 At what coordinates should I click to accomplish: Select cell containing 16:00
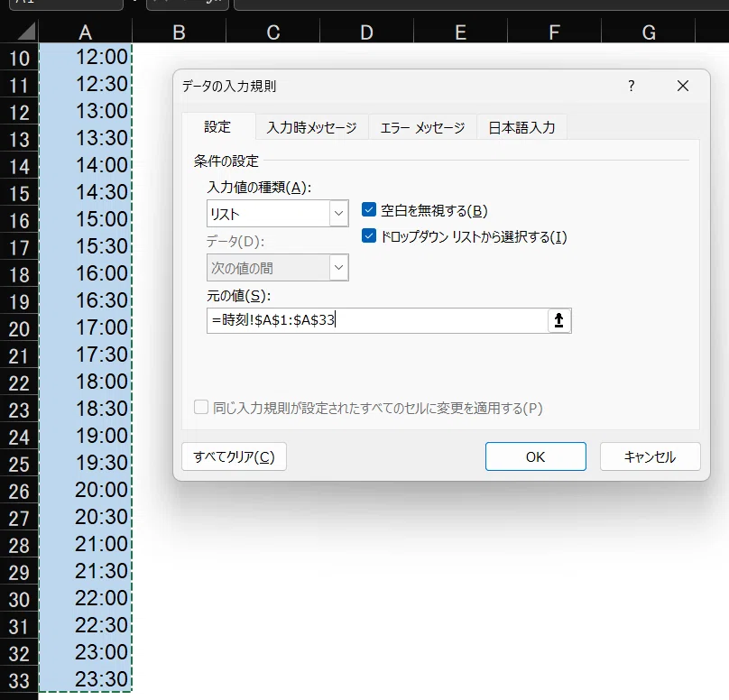pos(86,272)
